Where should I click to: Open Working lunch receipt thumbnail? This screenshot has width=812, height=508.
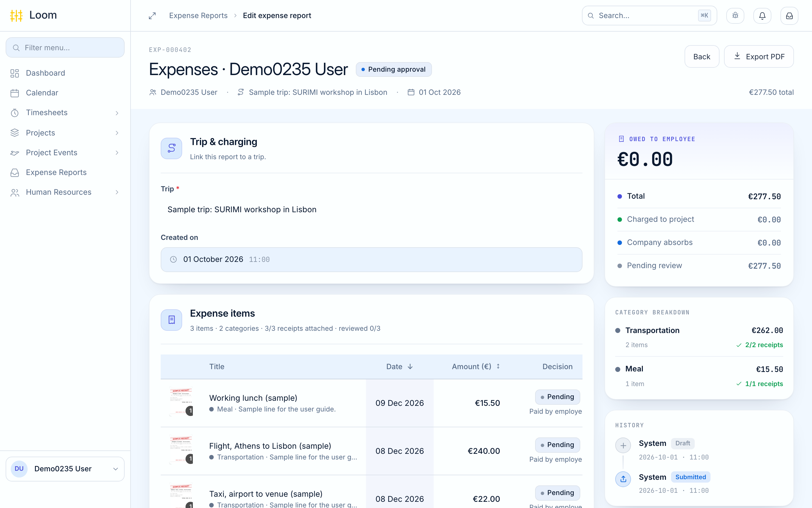click(181, 402)
